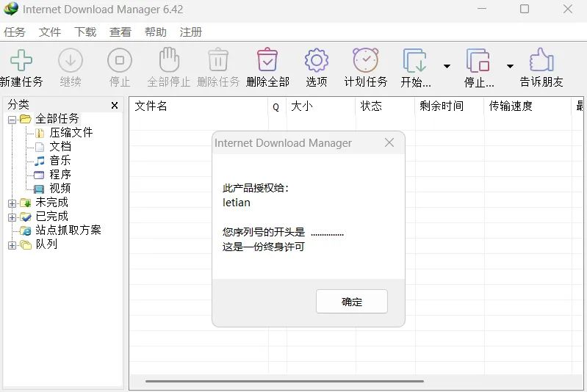Click the 文档 document icon in tree

[40, 147]
